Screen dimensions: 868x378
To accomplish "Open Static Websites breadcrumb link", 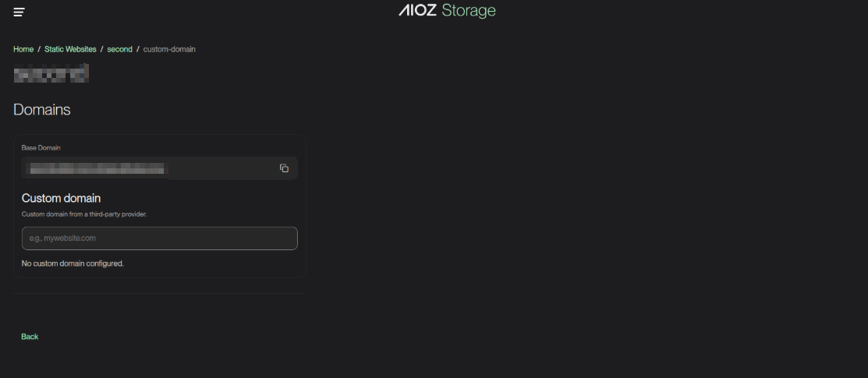I will 70,49.
